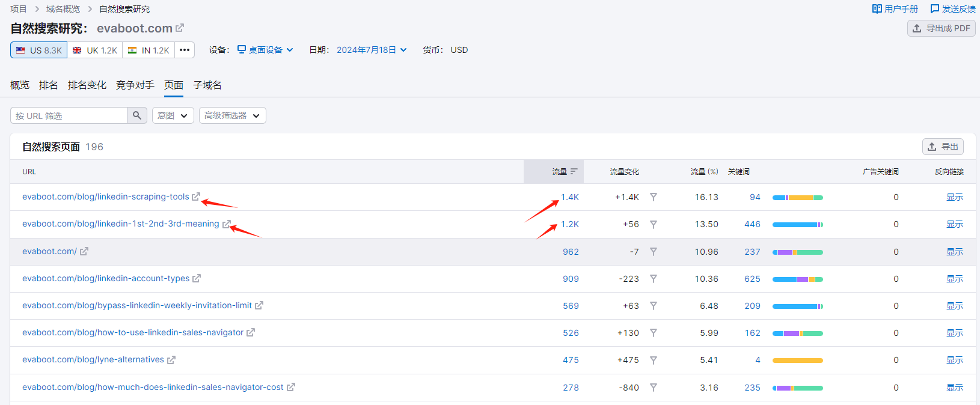The height and width of the screenshot is (405, 980).
Task: Open the 桌面设备 device dropdown
Action: point(265,50)
